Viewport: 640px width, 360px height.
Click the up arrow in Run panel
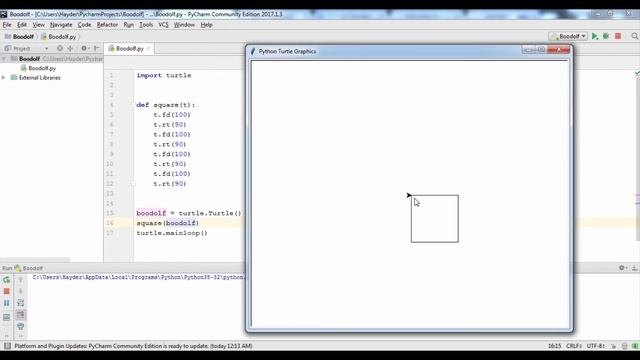(x=20, y=280)
